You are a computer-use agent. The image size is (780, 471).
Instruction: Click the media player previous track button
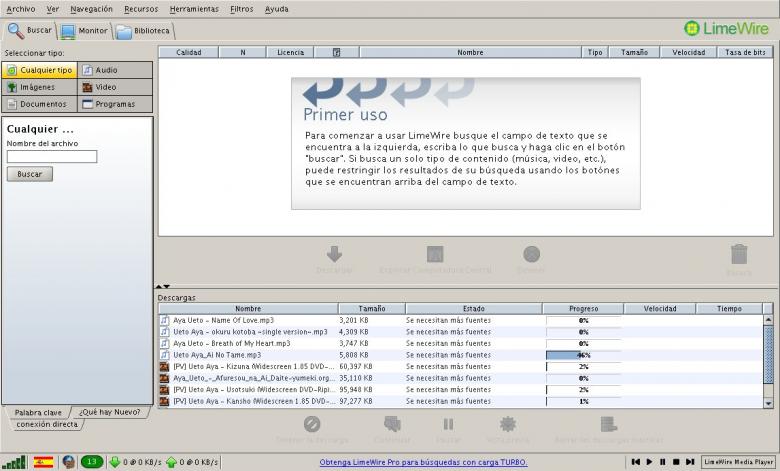[x=636, y=462]
